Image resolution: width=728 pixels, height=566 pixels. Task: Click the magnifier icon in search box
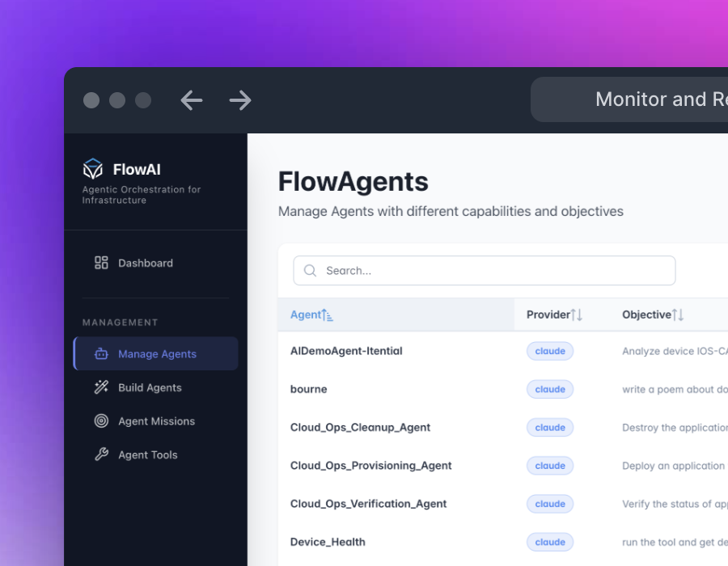(310, 271)
